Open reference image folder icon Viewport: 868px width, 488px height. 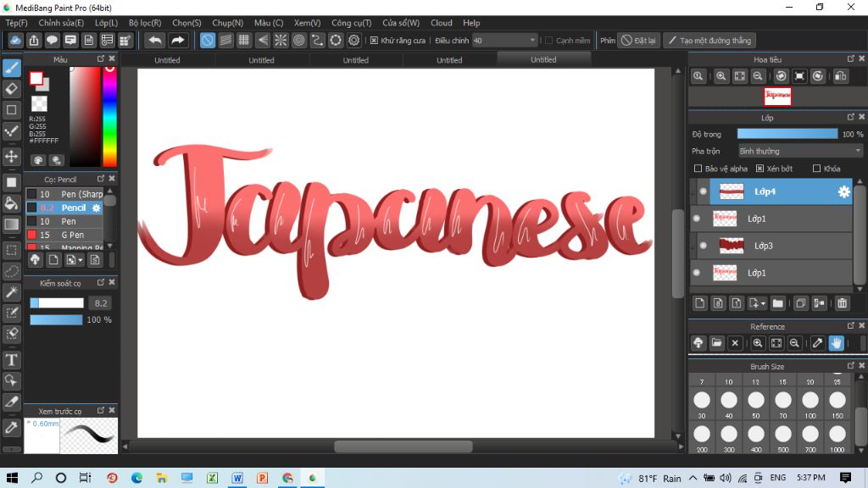point(716,343)
